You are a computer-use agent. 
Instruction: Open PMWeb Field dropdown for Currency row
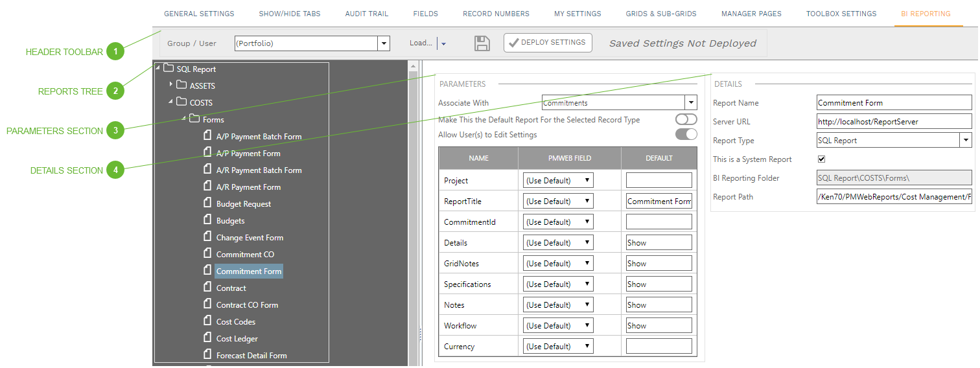(x=558, y=346)
